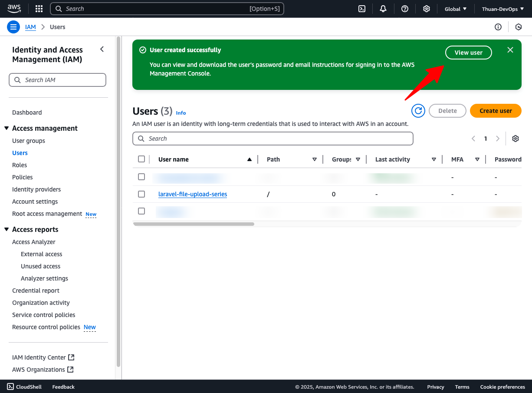Image resolution: width=532 pixels, height=393 pixels.
Task: Open the Thuan-DevOps account dropdown
Action: [502, 9]
